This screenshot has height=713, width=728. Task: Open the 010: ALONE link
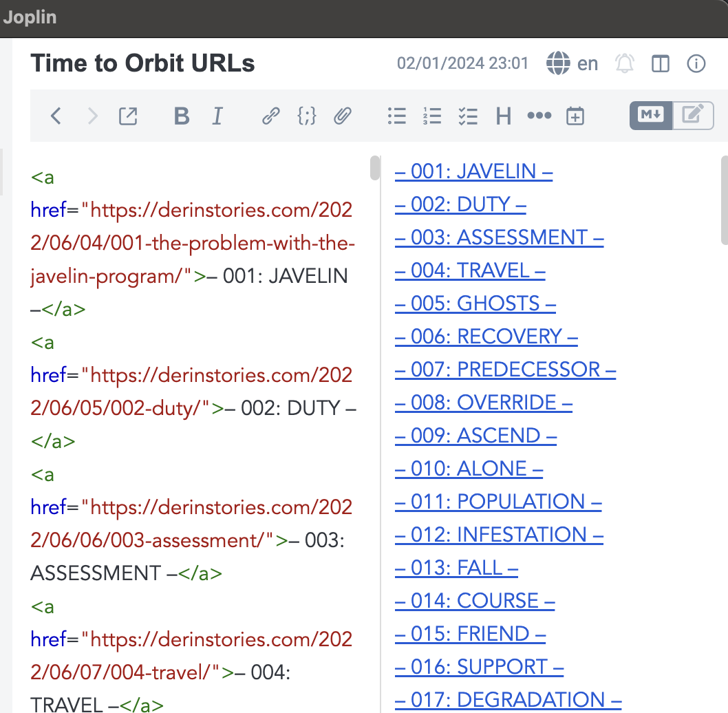(x=469, y=468)
